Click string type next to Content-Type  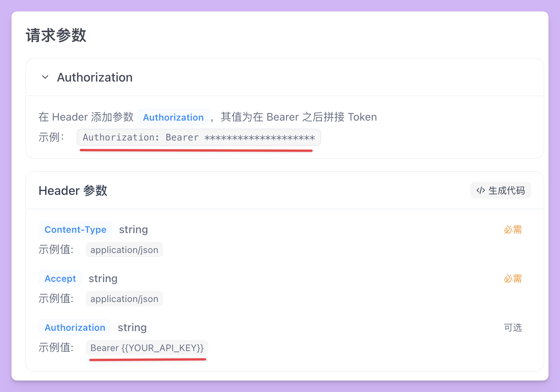click(133, 230)
